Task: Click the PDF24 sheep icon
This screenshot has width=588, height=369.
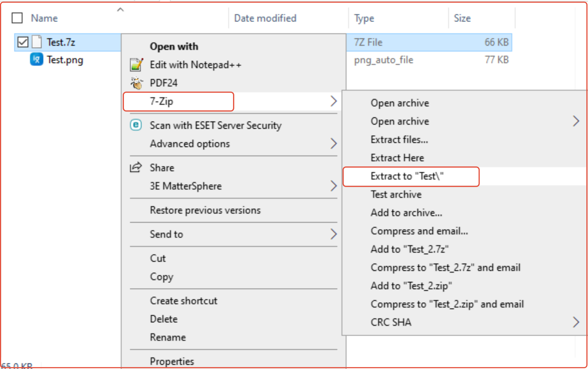Action: [136, 83]
